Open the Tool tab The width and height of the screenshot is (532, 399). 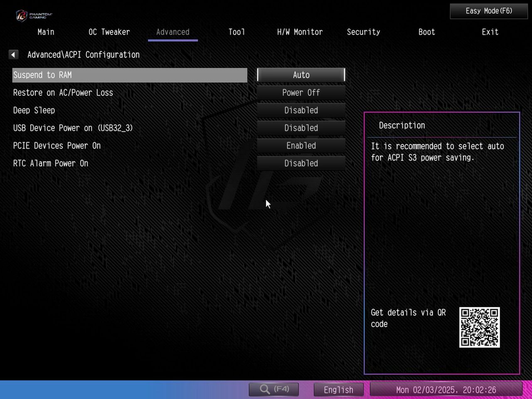tap(236, 32)
